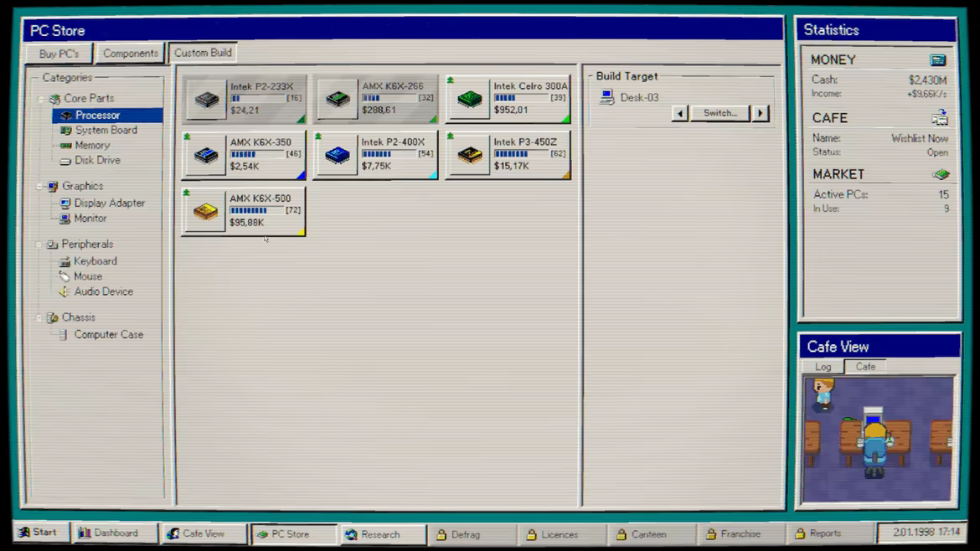This screenshot has height=551, width=980.
Task: Click the locked Canteen taskbar button
Action: [650, 534]
